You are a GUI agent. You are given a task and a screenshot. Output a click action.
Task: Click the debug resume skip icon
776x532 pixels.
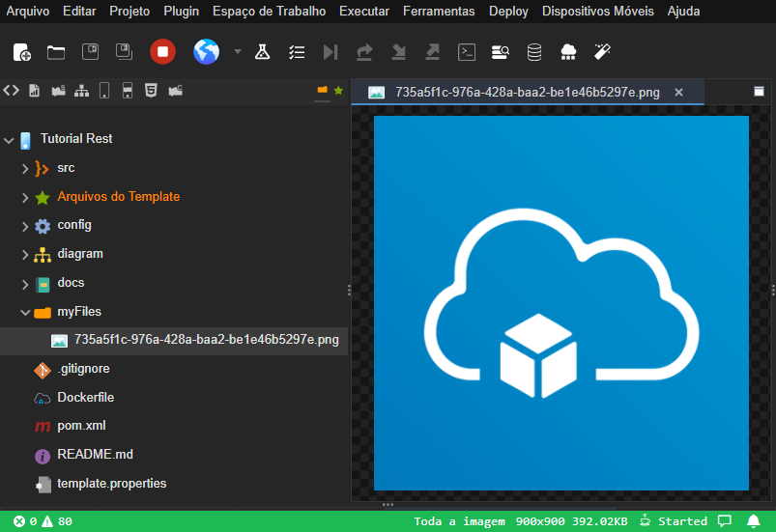(331, 52)
